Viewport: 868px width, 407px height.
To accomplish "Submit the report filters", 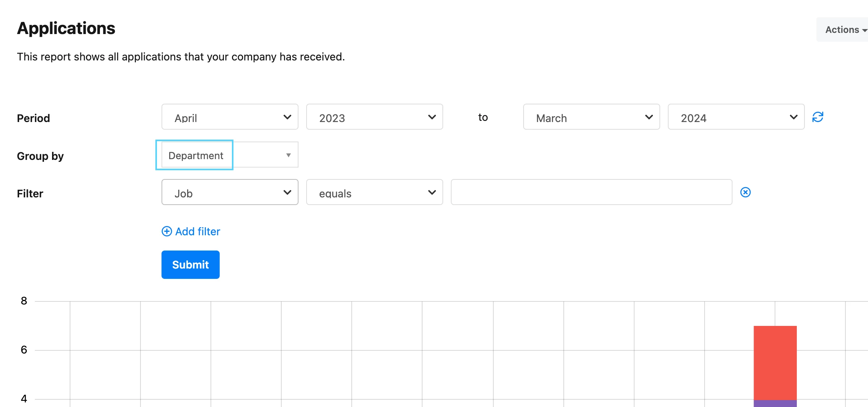I will coord(190,265).
